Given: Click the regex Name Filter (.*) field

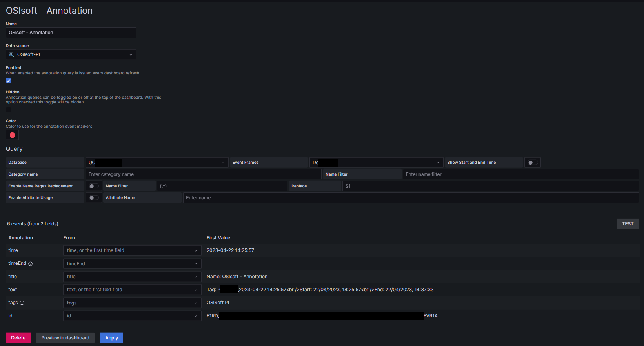Looking at the screenshot, I should [x=222, y=186].
